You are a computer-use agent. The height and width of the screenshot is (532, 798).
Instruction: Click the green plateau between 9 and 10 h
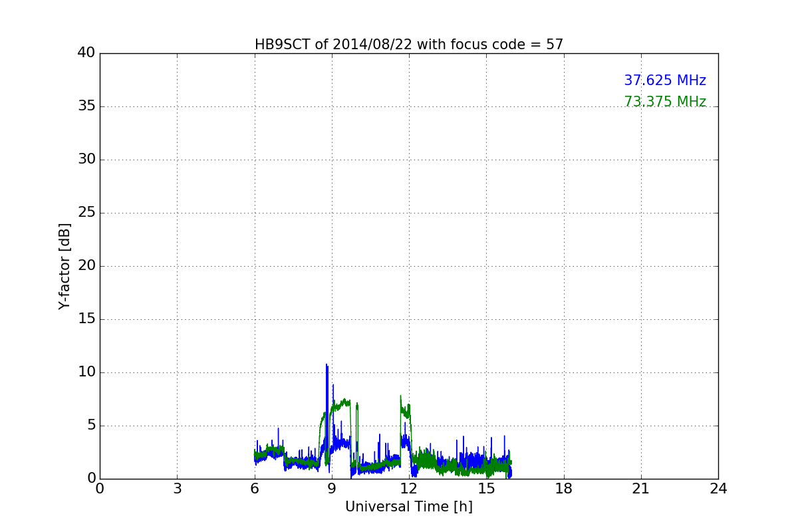point(340,404)
